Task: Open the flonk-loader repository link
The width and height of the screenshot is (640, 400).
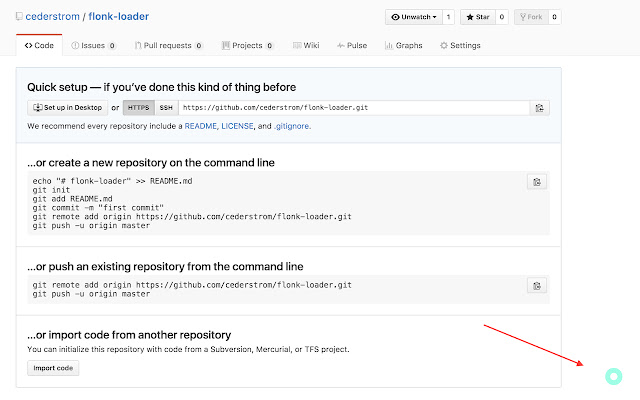Action: tap(118, 17)
